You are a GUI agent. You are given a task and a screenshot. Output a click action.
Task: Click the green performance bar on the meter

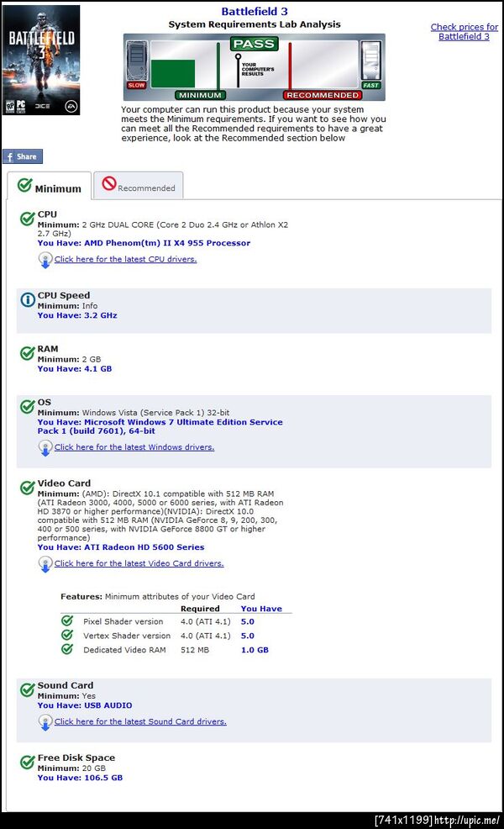pyautogui.click(x=173, y=73)
